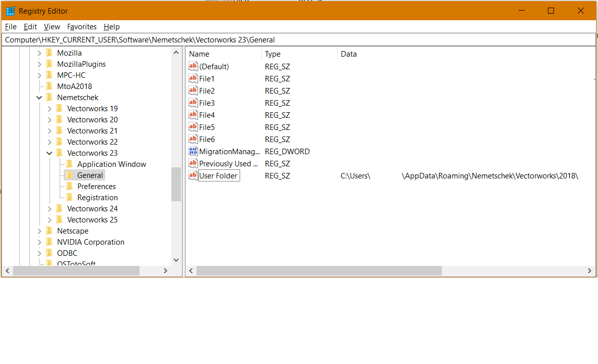Image resolution: width=598 pixels, height=364 pixels.
Task: Open the Favorites menu
Action: 82,27
